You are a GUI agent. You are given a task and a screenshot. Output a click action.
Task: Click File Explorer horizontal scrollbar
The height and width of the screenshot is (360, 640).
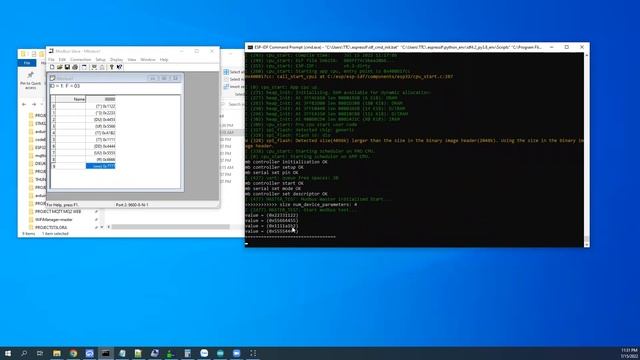[171, 227]
